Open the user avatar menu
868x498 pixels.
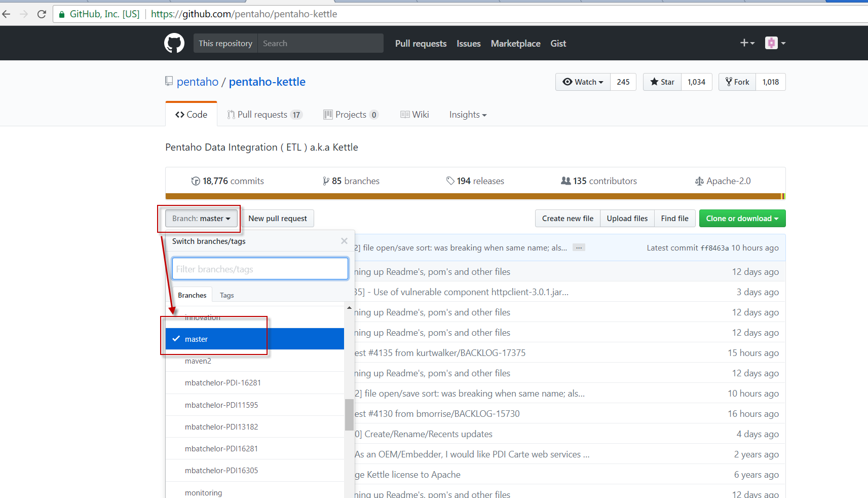pos(775,43)
